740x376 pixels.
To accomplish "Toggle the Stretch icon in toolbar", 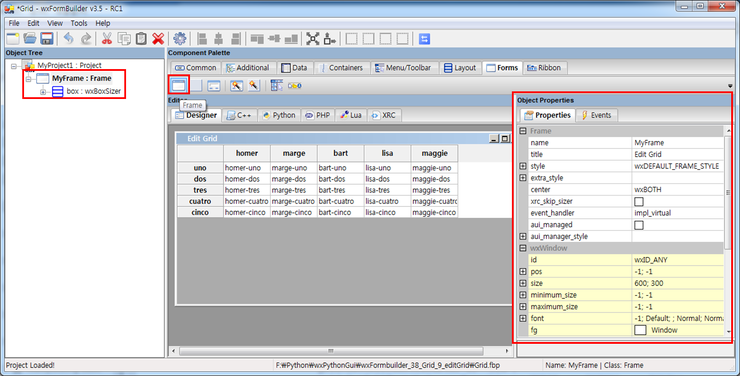I will pyautogui.click(x=329, y=39).
